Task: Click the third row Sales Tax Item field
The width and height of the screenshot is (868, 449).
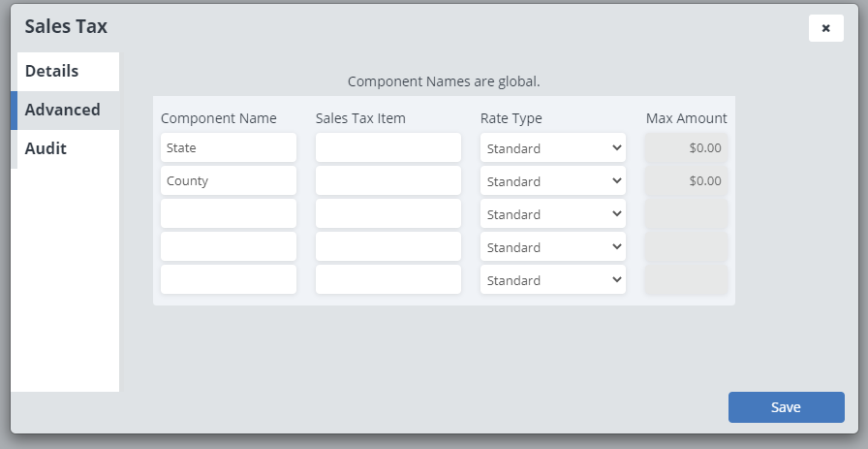Action: [388, 214]
